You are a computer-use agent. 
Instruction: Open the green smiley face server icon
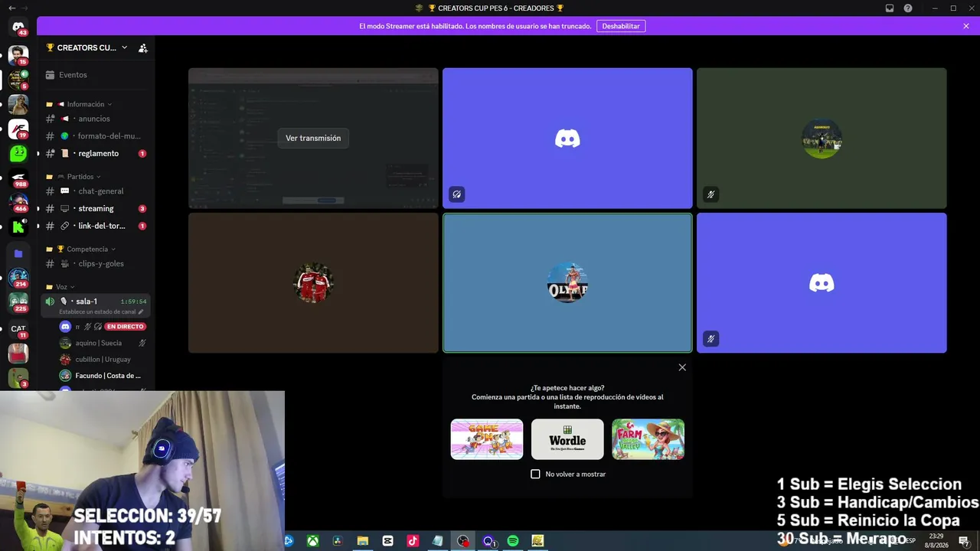tap(18, 153)
